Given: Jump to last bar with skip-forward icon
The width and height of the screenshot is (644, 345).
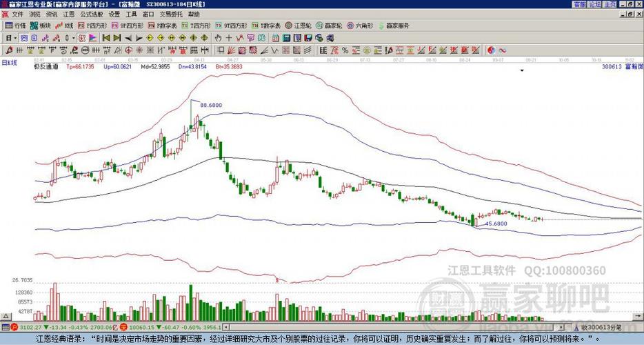Looking at the screenshot, I should (117, 38).
